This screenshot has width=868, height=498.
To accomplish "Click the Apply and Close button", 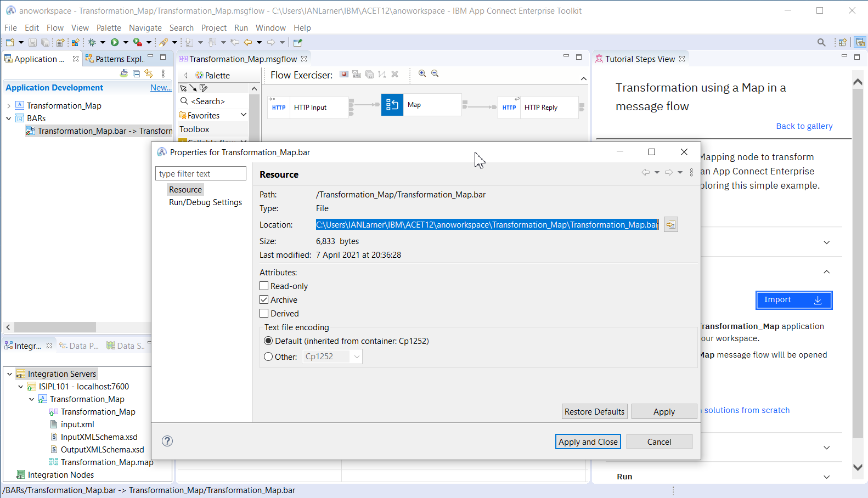I will [588, 442].
